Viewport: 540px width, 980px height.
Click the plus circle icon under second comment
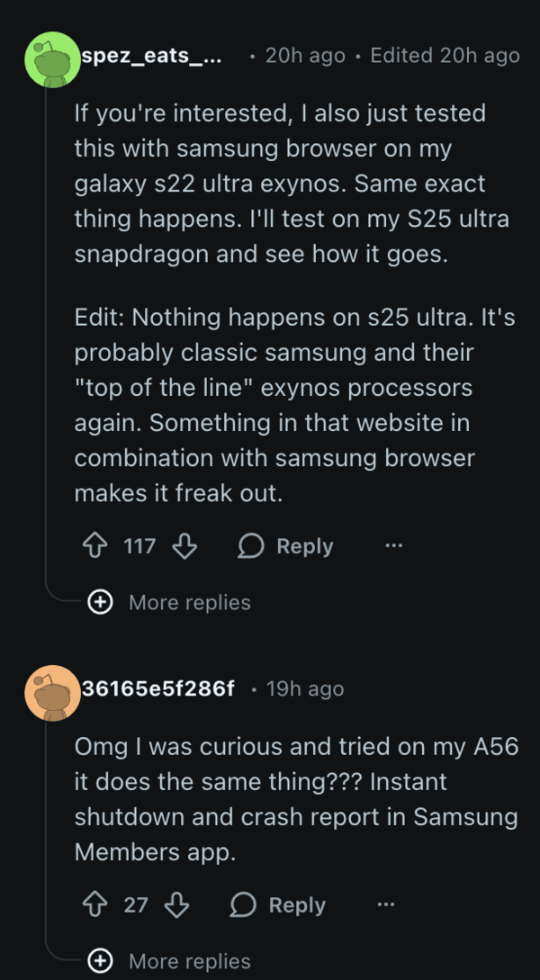tap(100, 961)
